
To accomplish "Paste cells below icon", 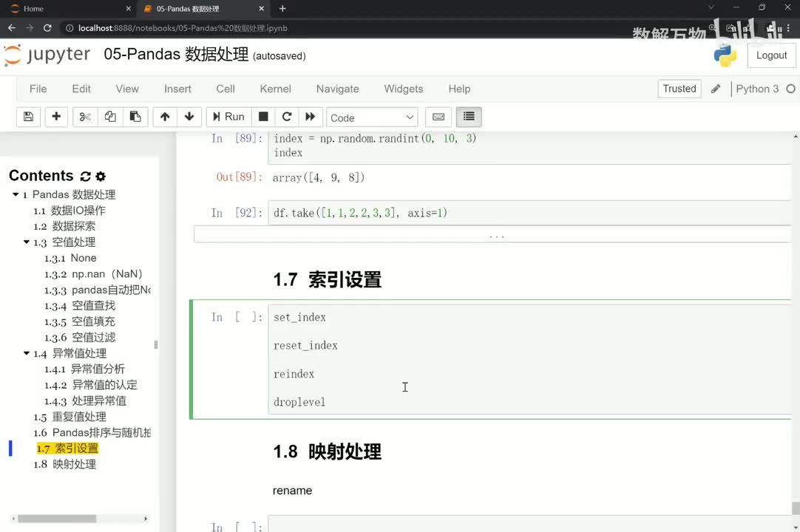I will pyautogui.click(x=135, y=117).
